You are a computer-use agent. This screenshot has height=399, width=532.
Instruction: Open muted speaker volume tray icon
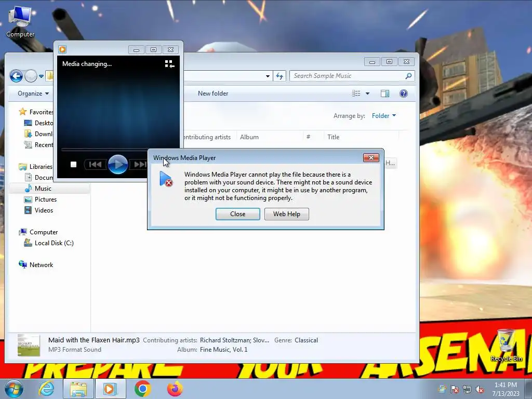click(480, 389)
